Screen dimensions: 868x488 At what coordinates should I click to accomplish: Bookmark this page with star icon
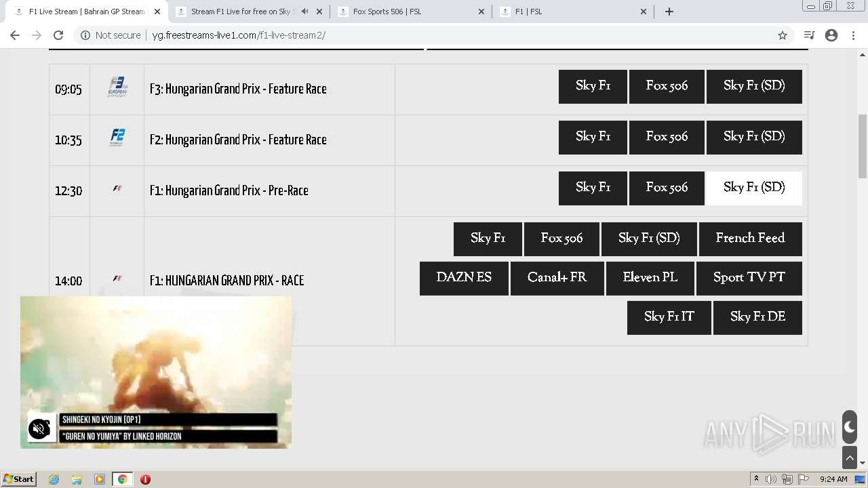point(783,35)
